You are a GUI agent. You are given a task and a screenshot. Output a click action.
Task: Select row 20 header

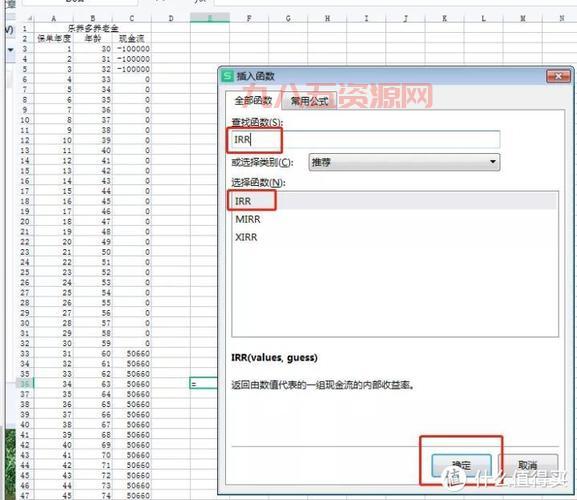[25, 221]
